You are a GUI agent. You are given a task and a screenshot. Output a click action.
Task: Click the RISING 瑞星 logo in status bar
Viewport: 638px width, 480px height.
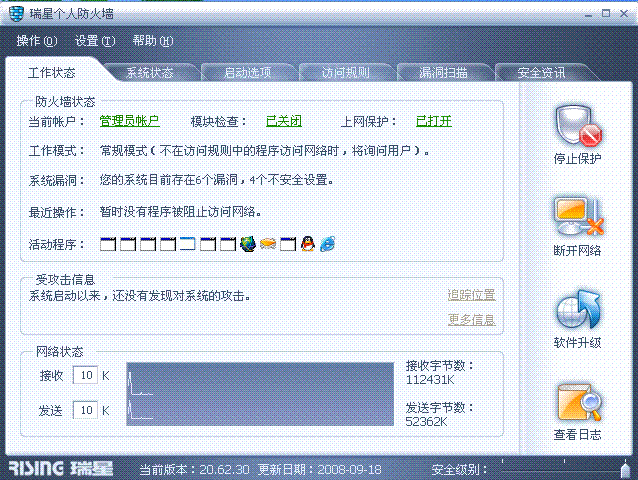point(61,469)
